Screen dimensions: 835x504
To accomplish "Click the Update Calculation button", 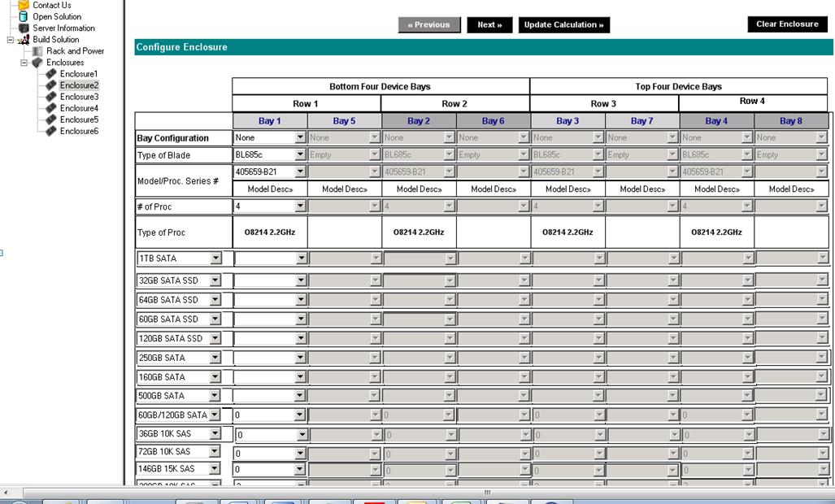I will (563, 24).
